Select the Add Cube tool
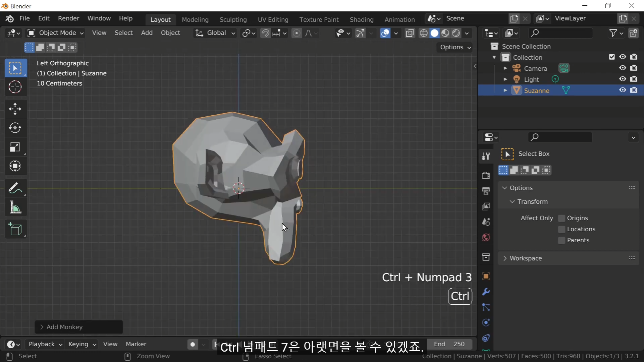The width and height of the screenshot is (644, 362). (x=15, y=229)
